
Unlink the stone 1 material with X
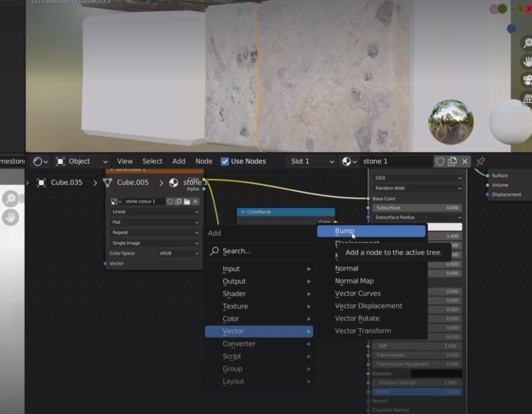pyautogui.click(x=465, y=161)
